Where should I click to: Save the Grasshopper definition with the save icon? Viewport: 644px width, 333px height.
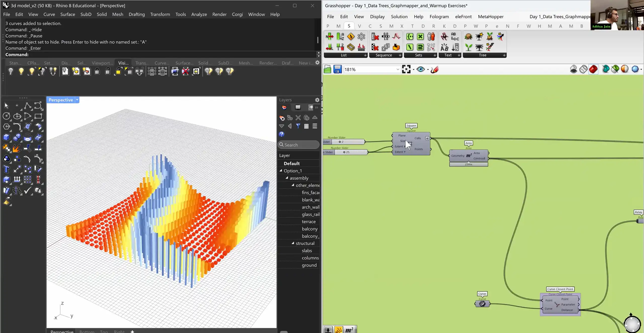coord(337,69)
